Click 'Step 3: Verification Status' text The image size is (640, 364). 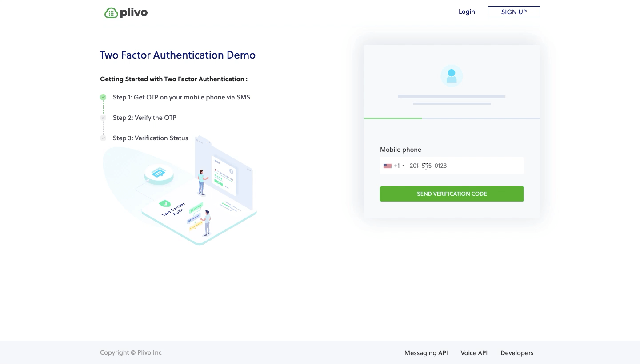click(150, 138)
